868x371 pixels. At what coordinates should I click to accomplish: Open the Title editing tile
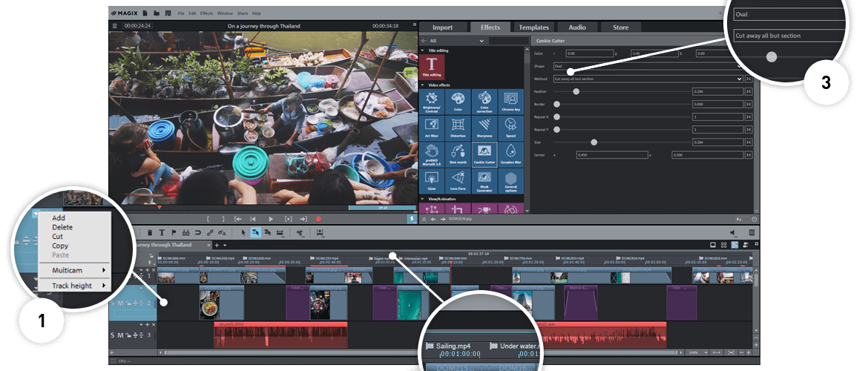(432, 67)
